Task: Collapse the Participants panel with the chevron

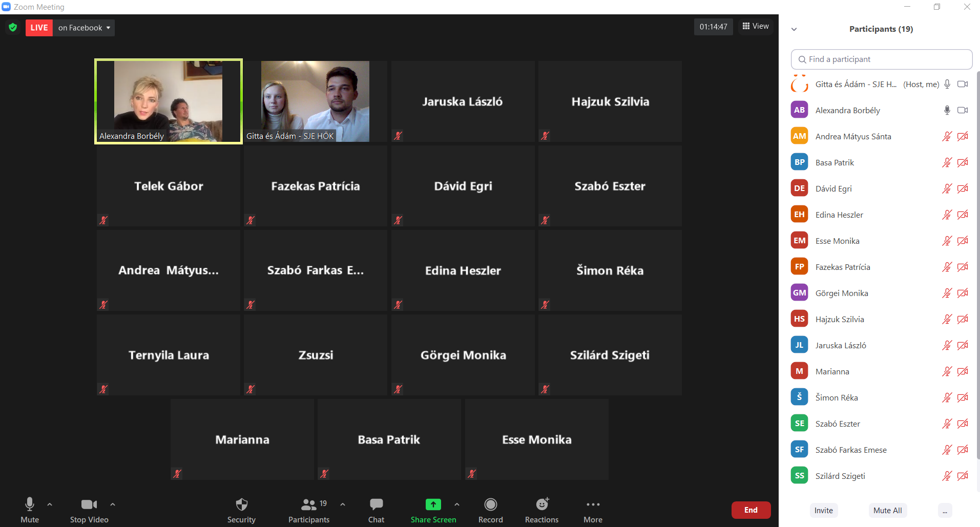Action: 794,29
